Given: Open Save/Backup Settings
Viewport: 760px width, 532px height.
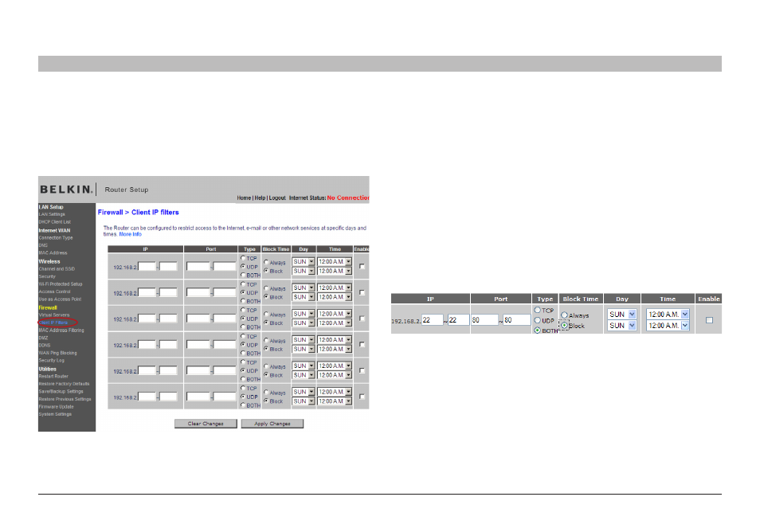Looking at the screenshot, I should pyautogui.click(x=61, y=392).
